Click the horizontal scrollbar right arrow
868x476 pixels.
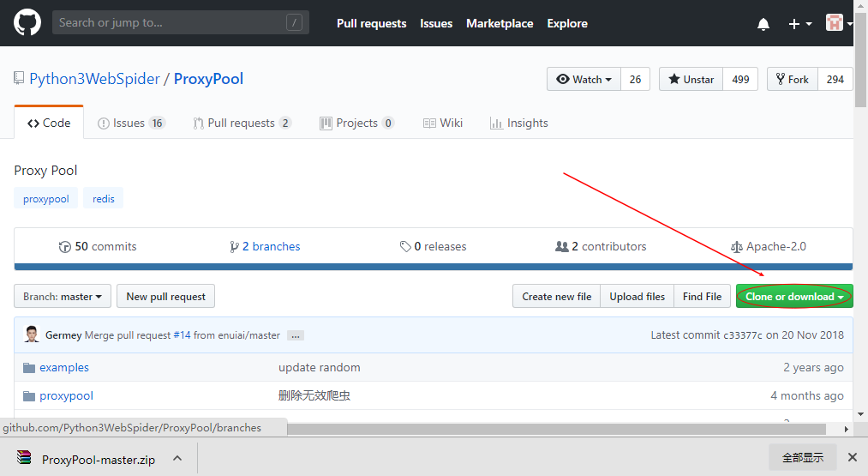pos(847,429)
